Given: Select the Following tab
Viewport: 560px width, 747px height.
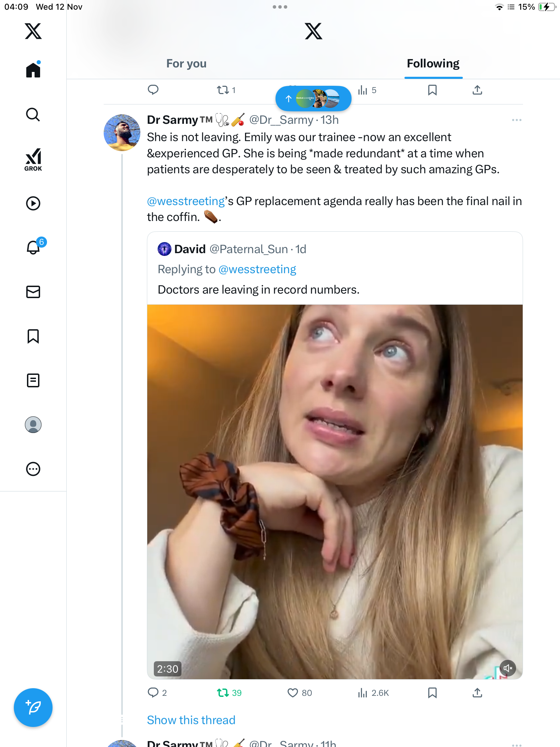Looking at the screenshot, I should [433, 64].
